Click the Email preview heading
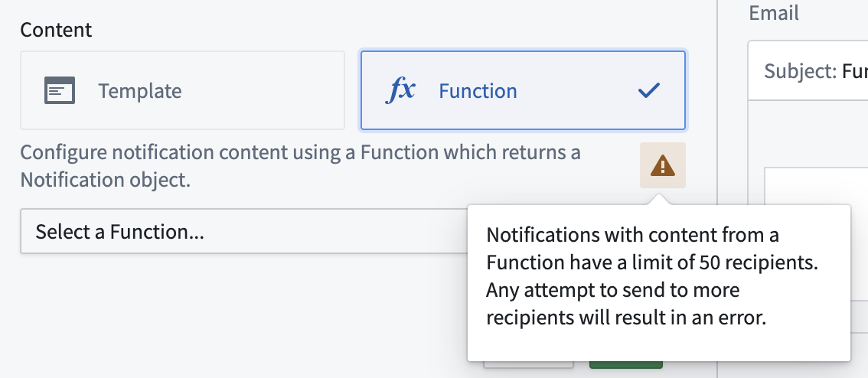Screen dimensions: 868x378 [x=774, y=12]
